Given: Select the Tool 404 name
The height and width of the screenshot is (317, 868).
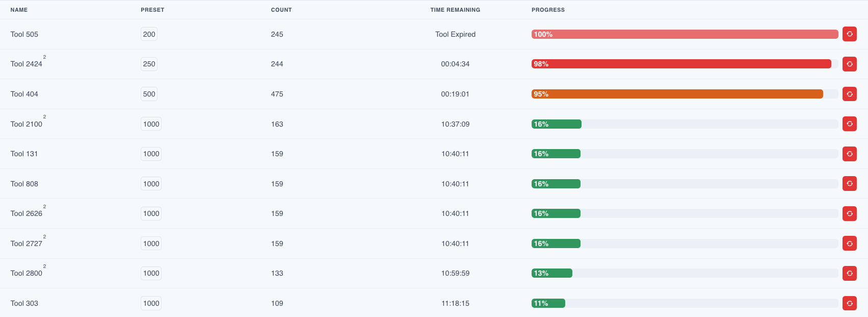Looking at the screenshot, I should click(x=24, y=94).
